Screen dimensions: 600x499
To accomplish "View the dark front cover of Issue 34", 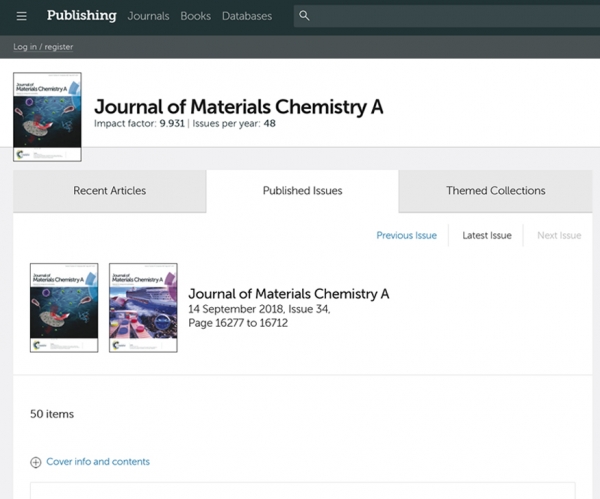I will [64, 308].
